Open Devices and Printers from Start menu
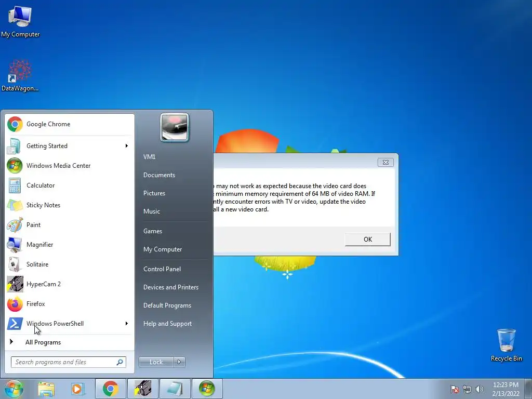Viewport: 532px width, 399px height. click(x=171, y=287)
